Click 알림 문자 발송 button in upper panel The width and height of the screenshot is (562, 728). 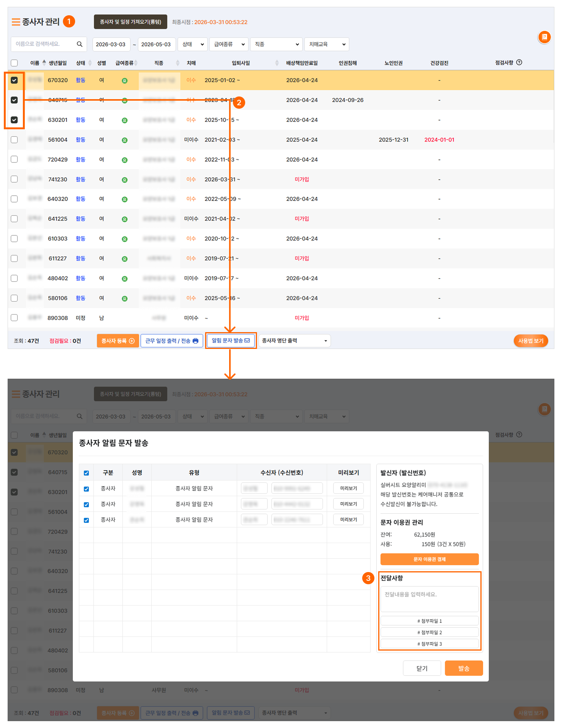(x=231, y=341)
